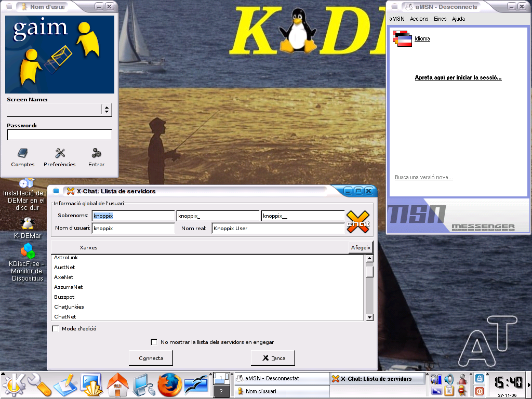532x399 pixels.
Task: Select ChatJunkies in networks list
Action: (x=207, y=307)
